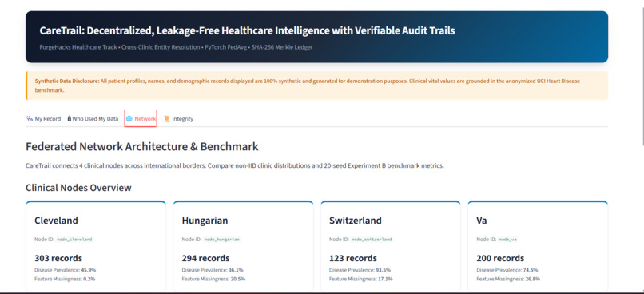The image size is (644, 294).
Task: Click the Clinical Nodes Overview heading
Action: (78, 188)
